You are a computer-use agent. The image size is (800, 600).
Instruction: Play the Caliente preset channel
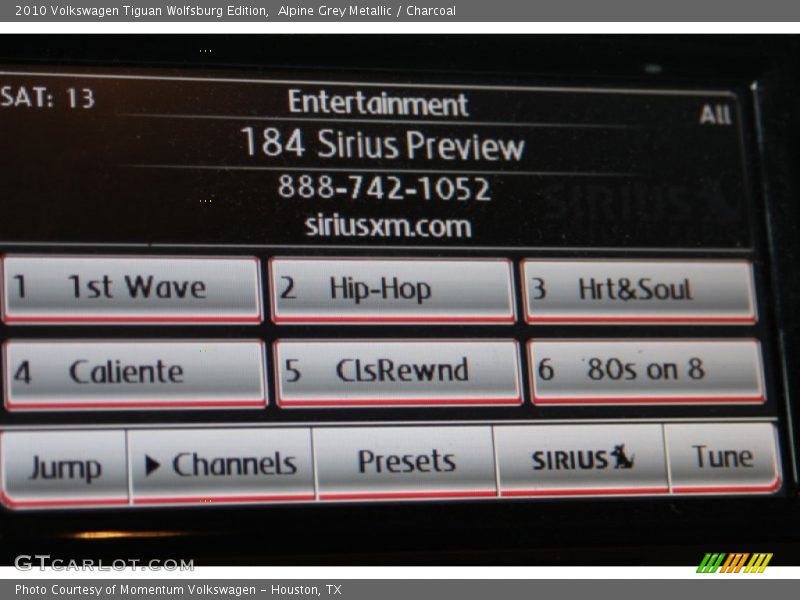[134, 373]
